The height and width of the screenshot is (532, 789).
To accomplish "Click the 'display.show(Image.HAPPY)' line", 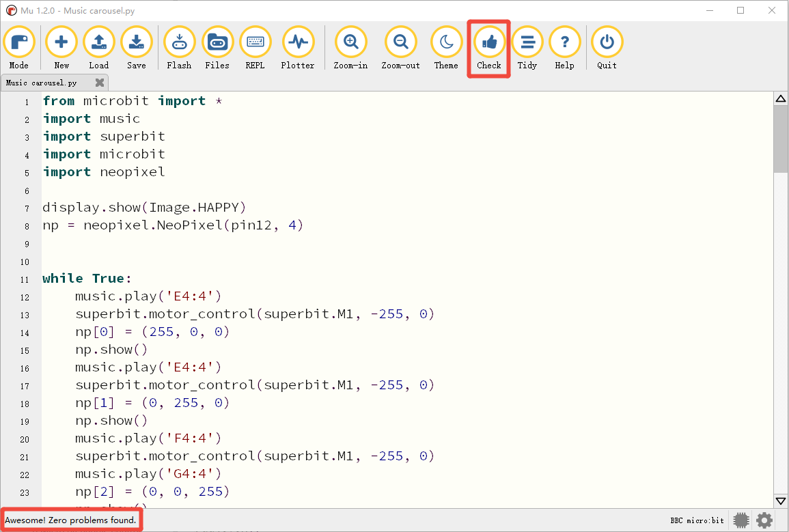I will (x=144, y=207).
